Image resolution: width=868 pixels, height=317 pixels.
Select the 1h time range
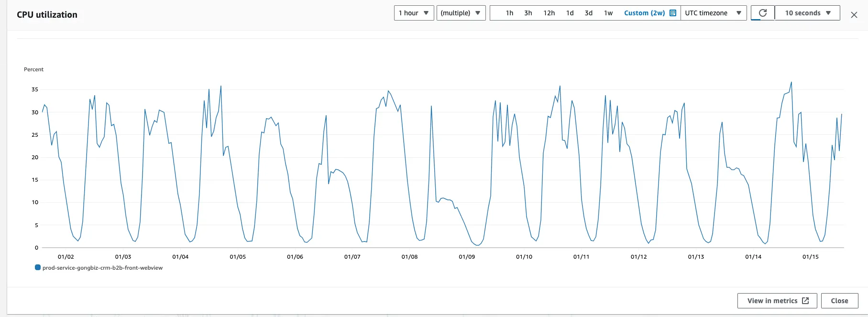509,13
